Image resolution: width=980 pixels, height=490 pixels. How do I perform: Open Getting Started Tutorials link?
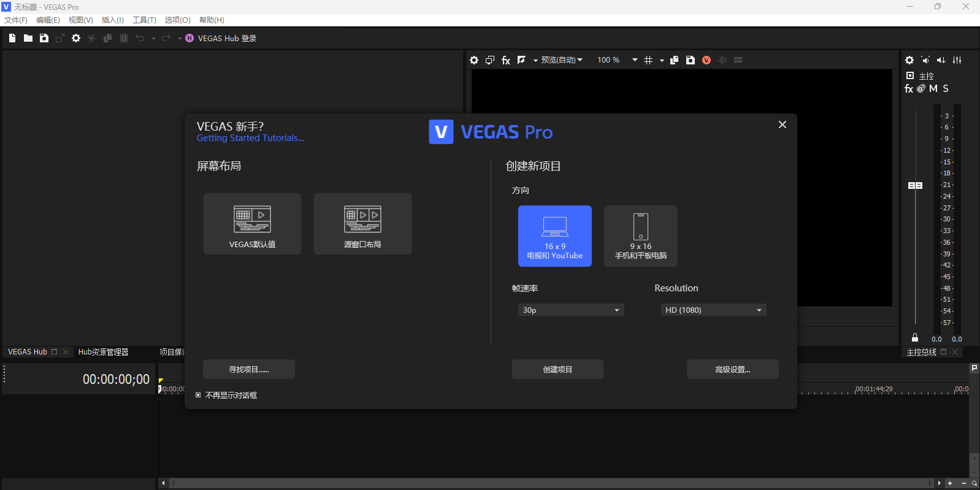(x=250, y=138)
